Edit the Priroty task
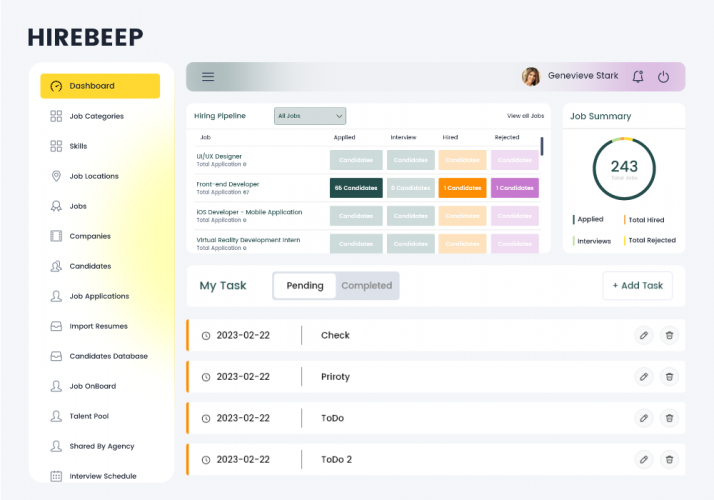The width and height of the screenshot is (714, 500). tap(644, 377)
